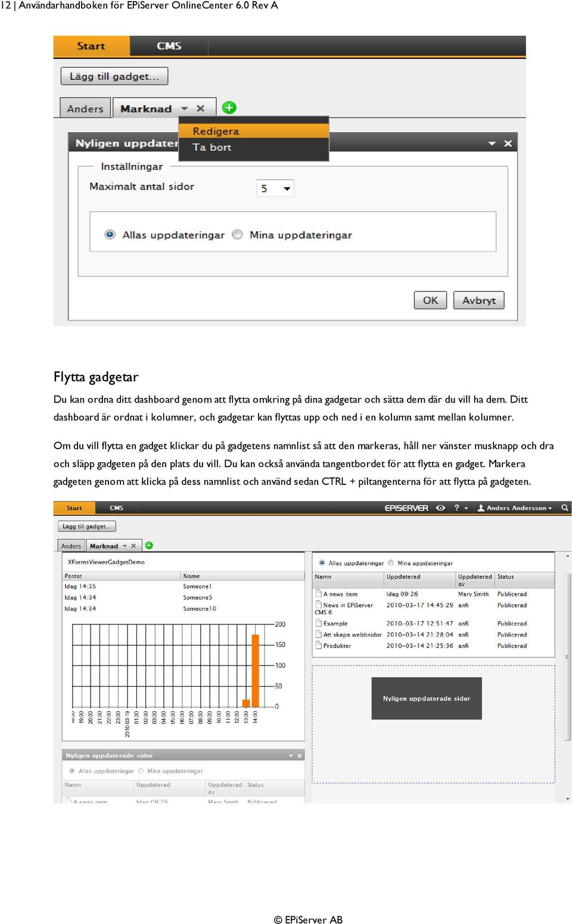
Task: Open the Example page link
Action: coord(335,624)
